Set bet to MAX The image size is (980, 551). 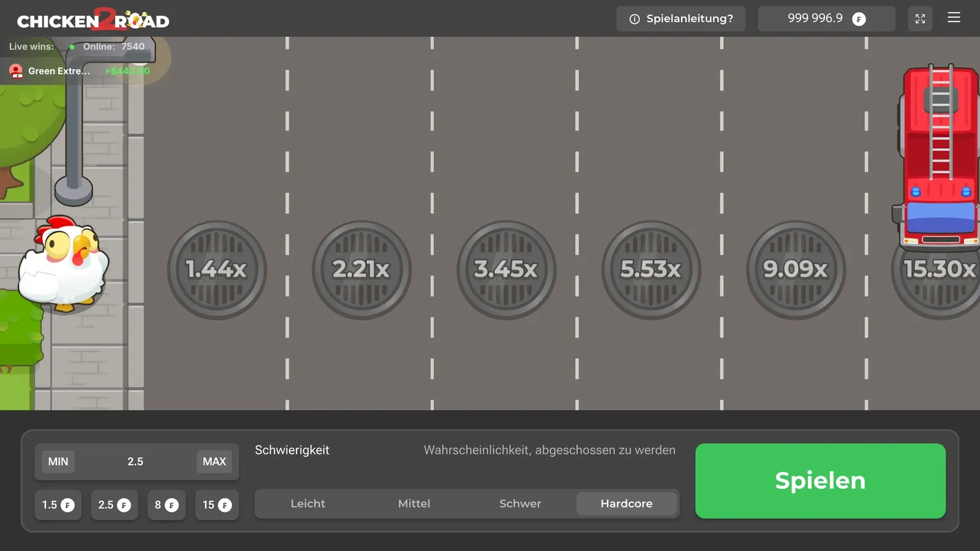pyautogui.click(x=214, y=462)
